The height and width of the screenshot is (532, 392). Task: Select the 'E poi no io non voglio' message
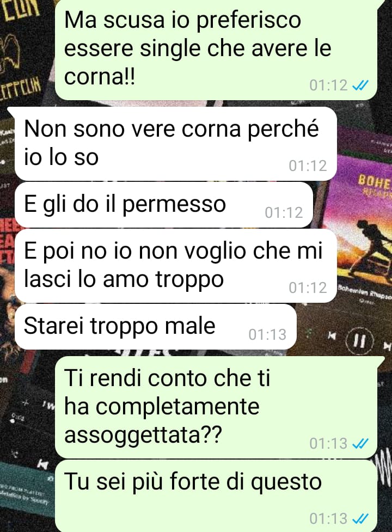point(176,266)
